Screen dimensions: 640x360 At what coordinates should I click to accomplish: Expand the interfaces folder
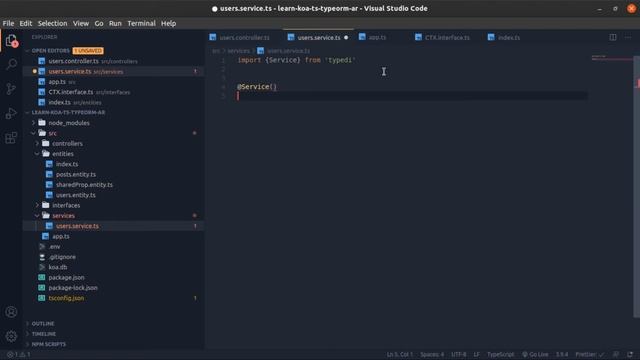(x=37, y=205)
